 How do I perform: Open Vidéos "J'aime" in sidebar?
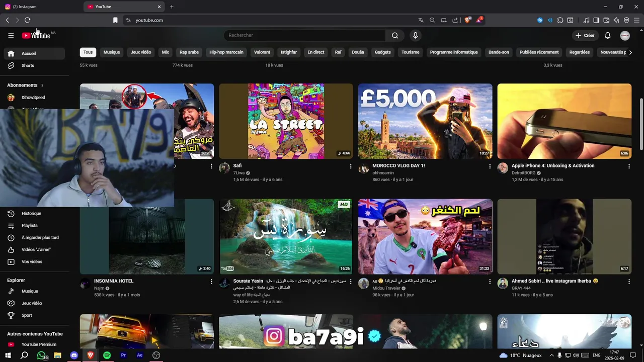point(34,249)
